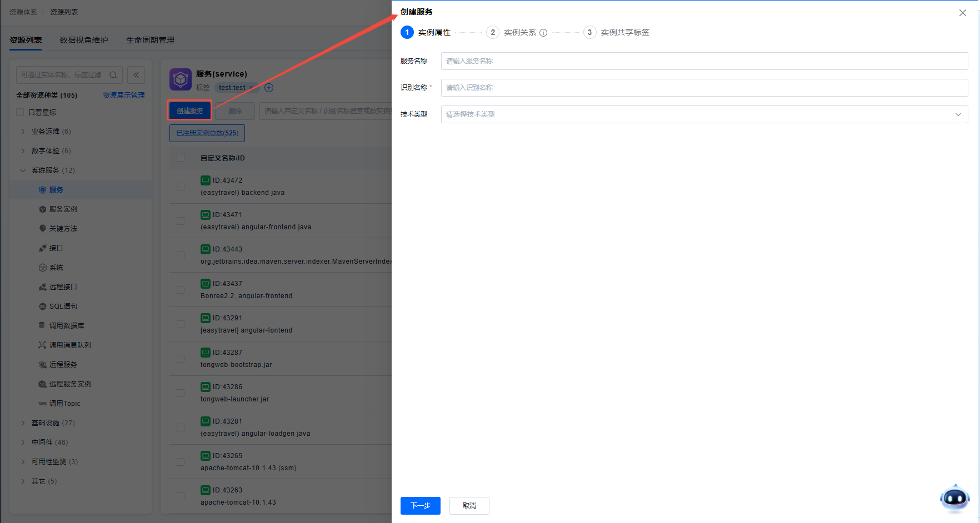Switch to 生命周期管理 tab

[150, 40]
